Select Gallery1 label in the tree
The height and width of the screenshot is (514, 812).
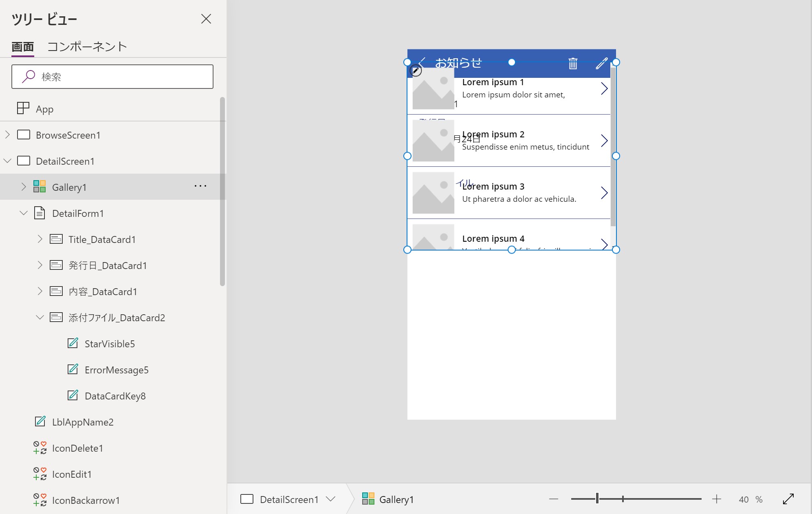[x=69, y=188]
